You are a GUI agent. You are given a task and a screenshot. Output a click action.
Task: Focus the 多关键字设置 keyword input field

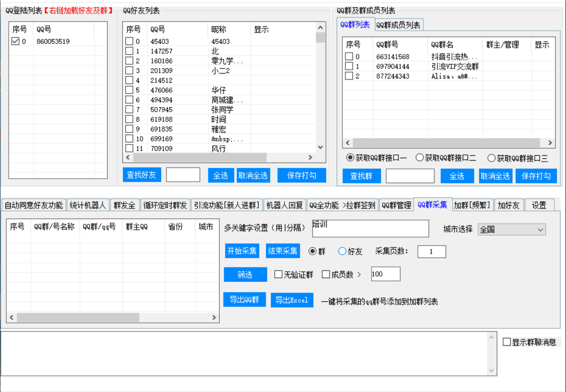pos(370,228)
